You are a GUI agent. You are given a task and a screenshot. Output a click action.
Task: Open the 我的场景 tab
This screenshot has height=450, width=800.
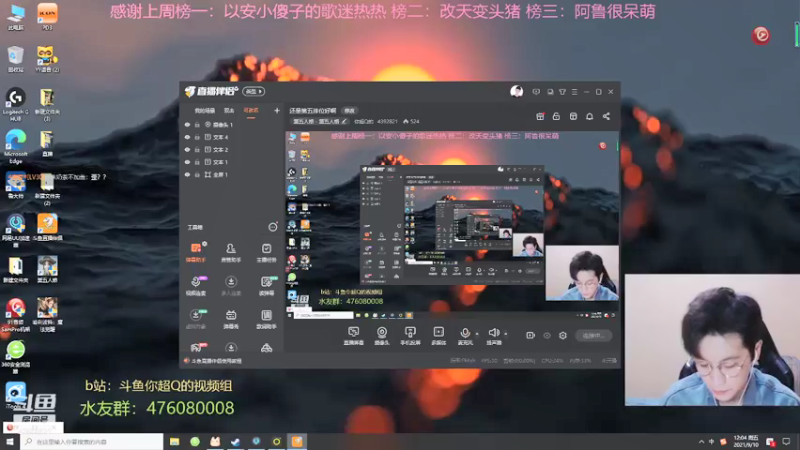click(x=205, y=110)
